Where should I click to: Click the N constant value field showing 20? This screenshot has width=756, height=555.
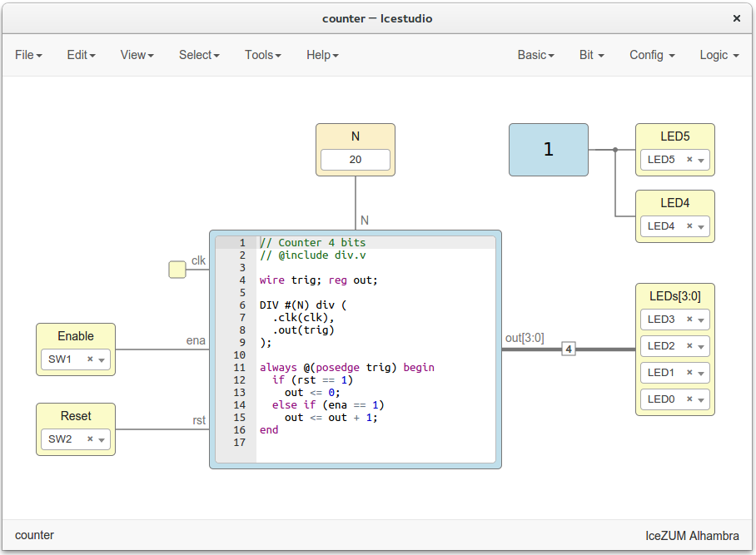(x=356, y=160)
